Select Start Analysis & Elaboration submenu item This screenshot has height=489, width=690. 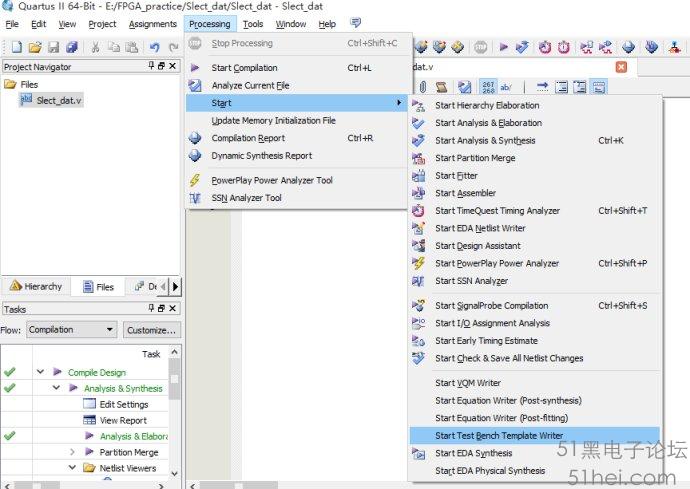[535, 123]
